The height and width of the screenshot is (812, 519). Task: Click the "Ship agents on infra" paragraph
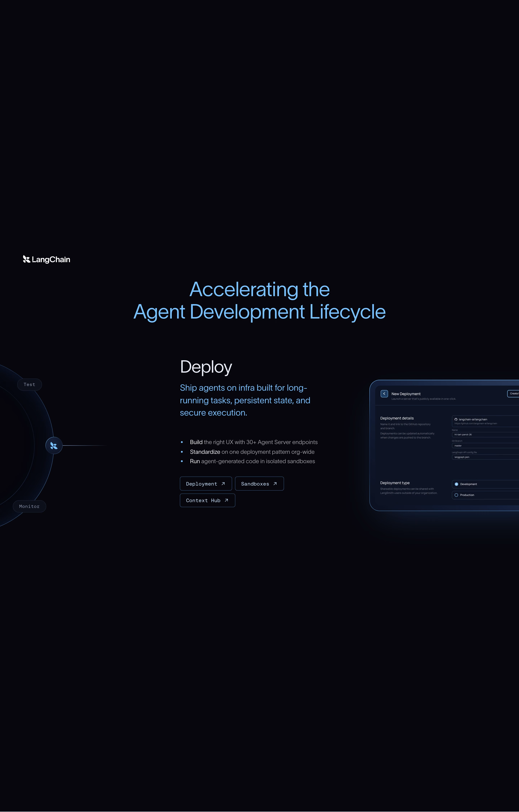tap(245, 400)
